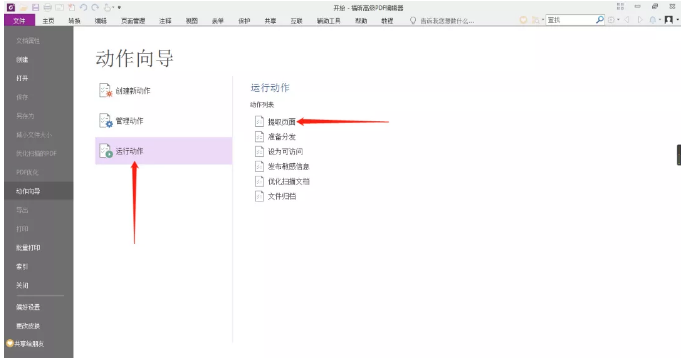Expand the quick access toolbar customize arrow
This screenshot has height=363, width=688.
pos(119,7)
